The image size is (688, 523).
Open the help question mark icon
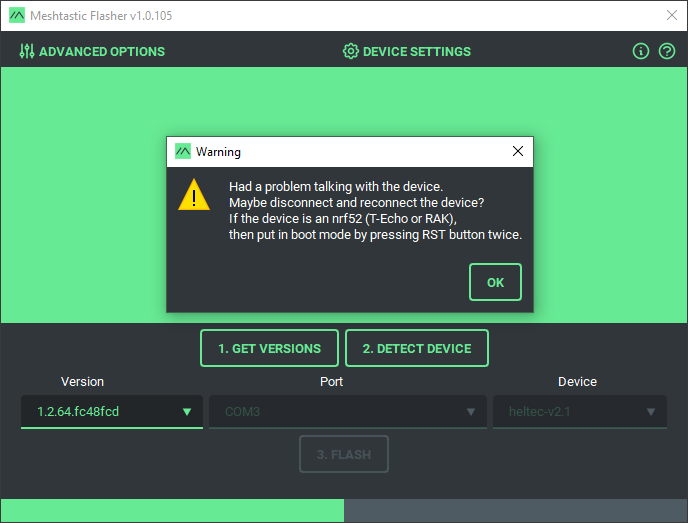[x=666, y=51]
